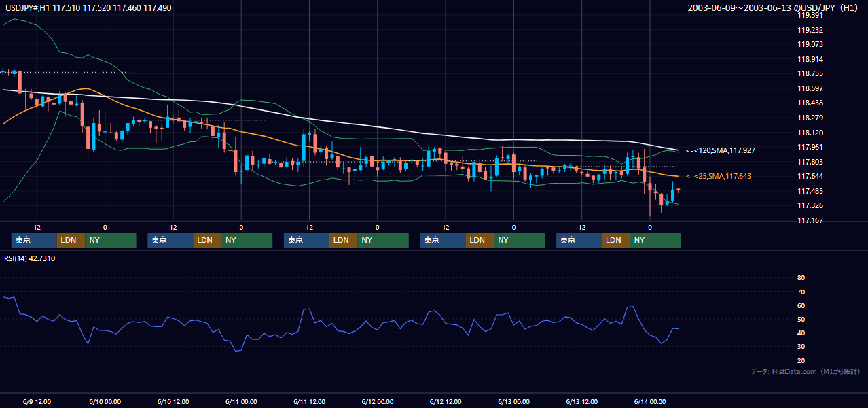The height and width of the screenshot is (408, 868).
Task: Select the RSI 60 level label
Action: 801,305
